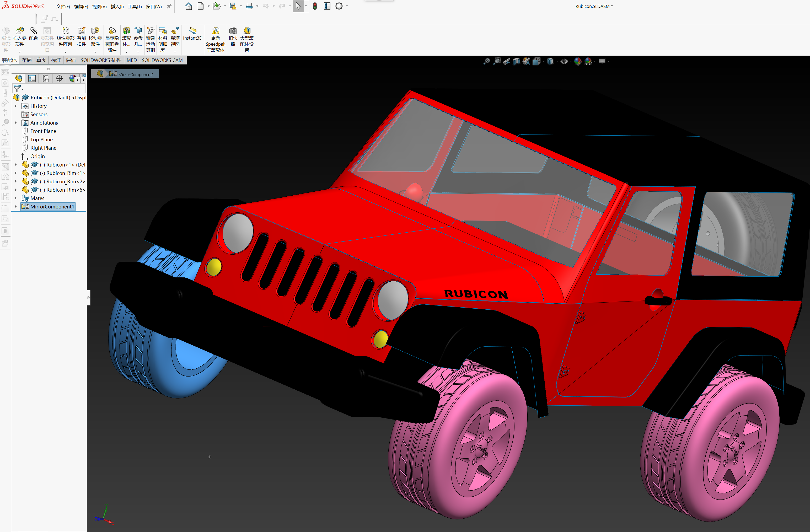Switch to the 评估 tab
Viewport: 810px width, 532px height.
[x=71, y=60]
